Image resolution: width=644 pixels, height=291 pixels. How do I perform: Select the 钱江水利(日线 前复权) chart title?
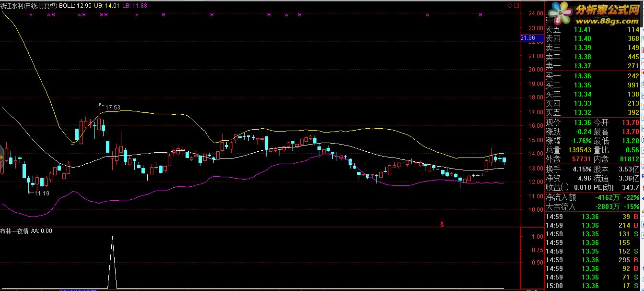pyautogui.click(x=28, y=6)
